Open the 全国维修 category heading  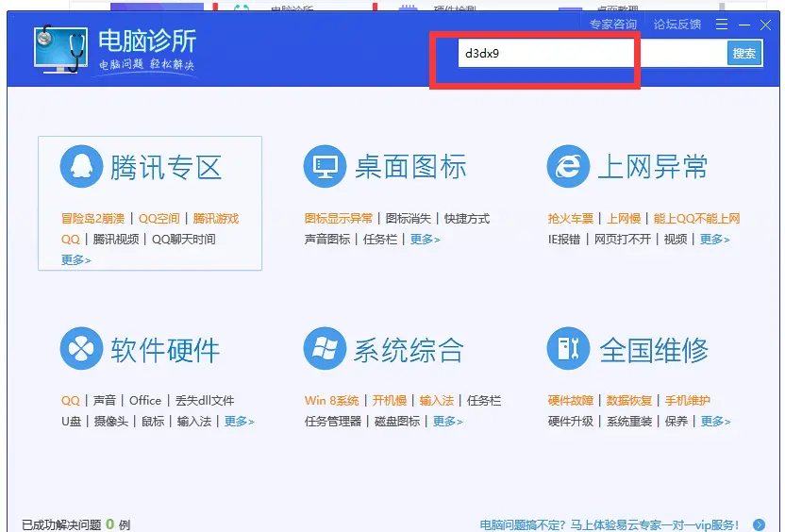(654, 350)
